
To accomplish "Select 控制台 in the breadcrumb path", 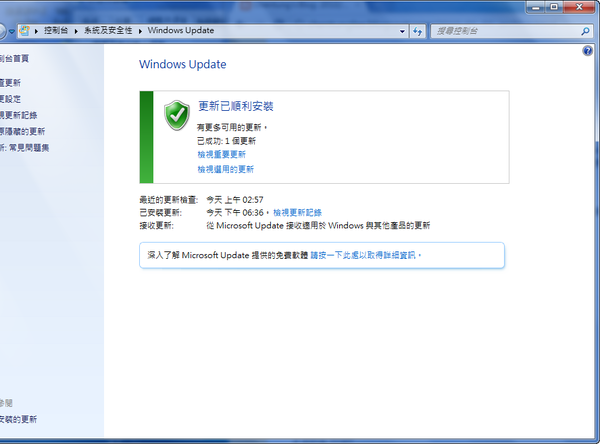I will 56,31.
